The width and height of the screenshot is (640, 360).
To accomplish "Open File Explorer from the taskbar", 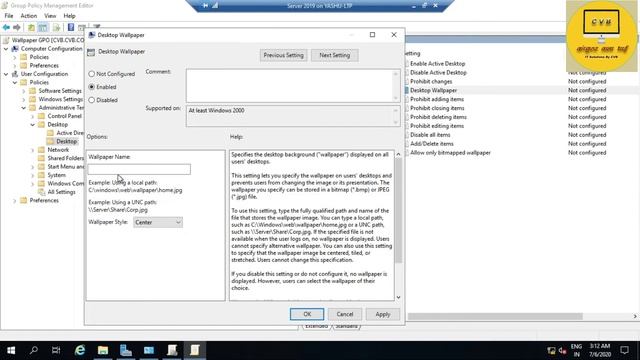I will click(103, 350).
